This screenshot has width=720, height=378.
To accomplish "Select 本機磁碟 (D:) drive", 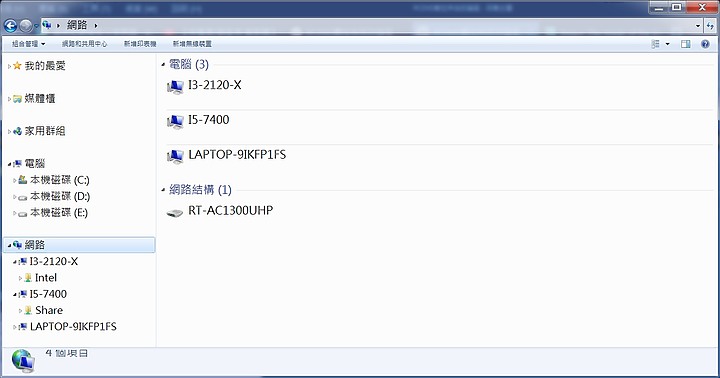I will pyautogui.click(x=60, y=196).
